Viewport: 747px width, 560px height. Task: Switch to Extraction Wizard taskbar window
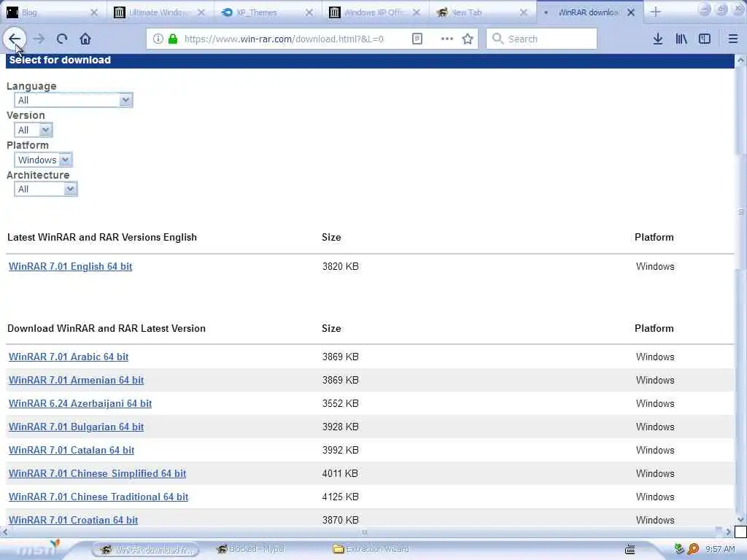coord(371,549)
